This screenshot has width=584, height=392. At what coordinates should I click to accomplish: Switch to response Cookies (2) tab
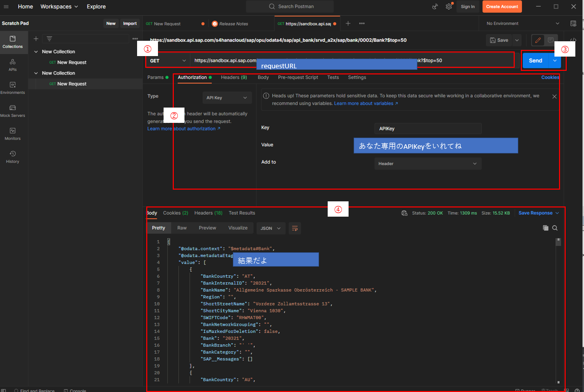tap(175, 213)
